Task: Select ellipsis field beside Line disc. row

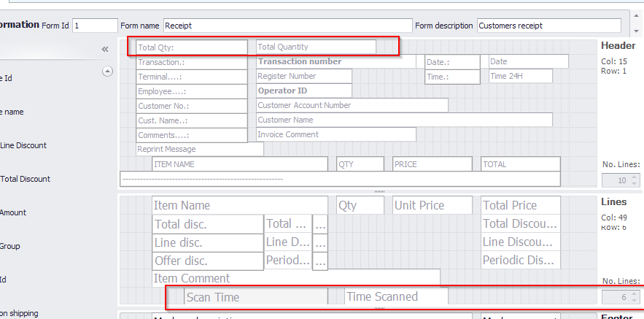Action: 321,243
